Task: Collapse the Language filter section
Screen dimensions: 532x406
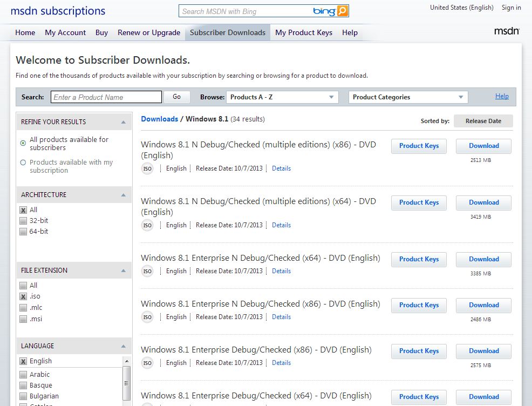Action: [x=124, y=346]
